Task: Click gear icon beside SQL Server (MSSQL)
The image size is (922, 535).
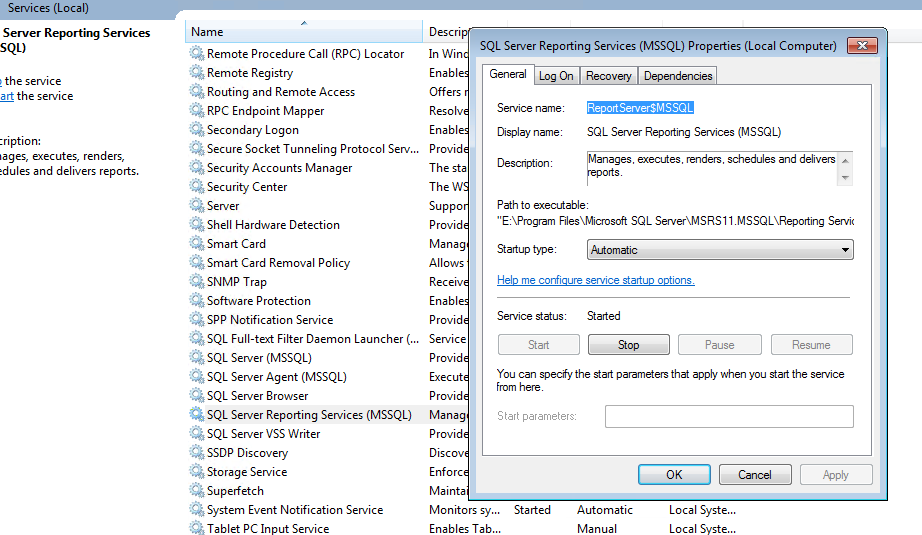Action: click(x=196, y=357)
